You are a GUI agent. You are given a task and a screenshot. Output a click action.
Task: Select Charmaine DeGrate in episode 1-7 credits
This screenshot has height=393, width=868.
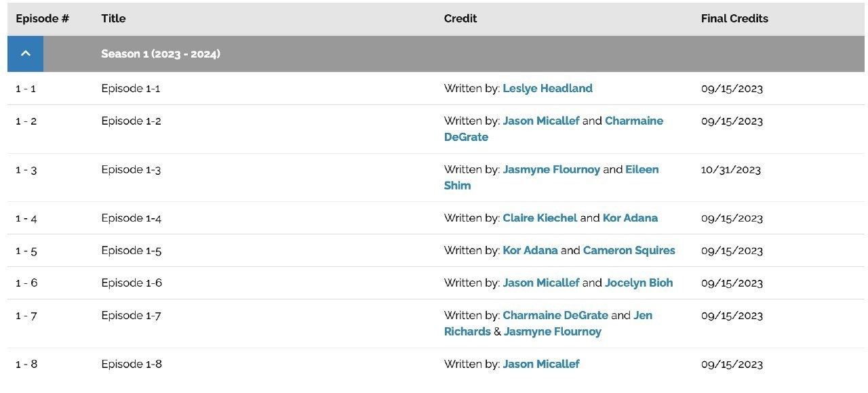[x=555, y=316]
